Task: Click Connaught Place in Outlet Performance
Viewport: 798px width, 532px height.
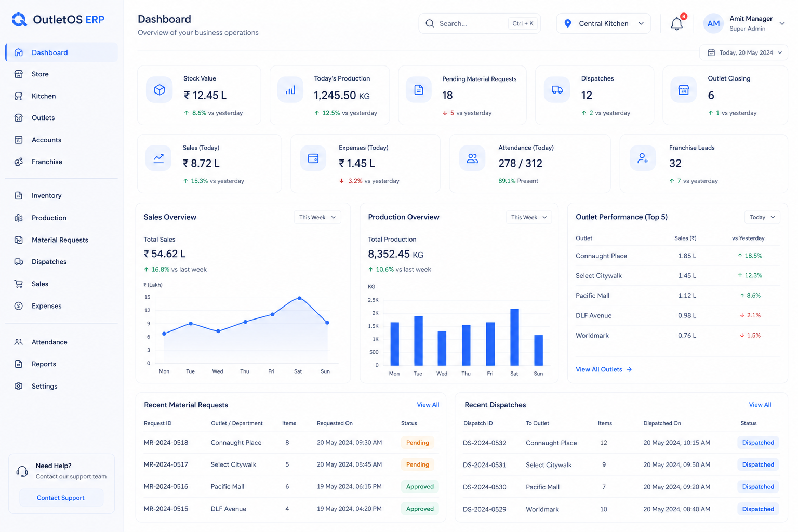Action: tap(601, 256)
